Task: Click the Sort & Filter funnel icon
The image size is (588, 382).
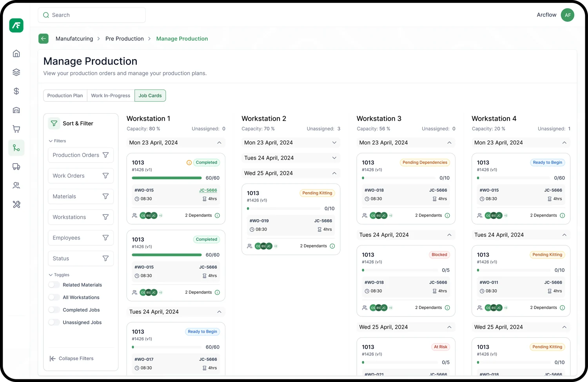Action: point(54,123)
